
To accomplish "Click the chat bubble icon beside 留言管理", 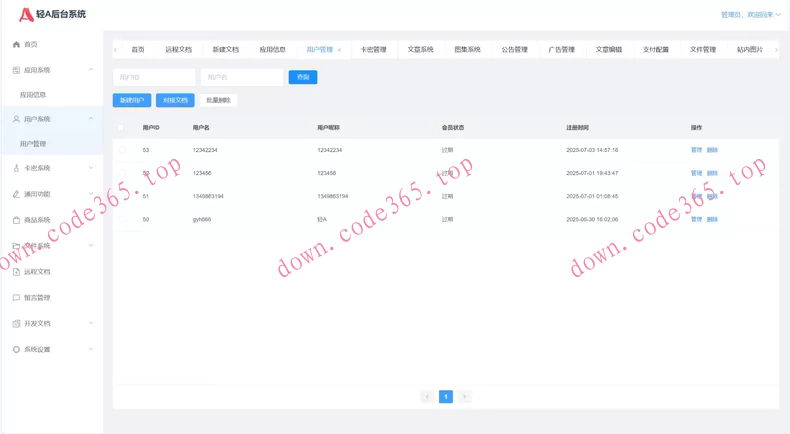I will point(16,297).
